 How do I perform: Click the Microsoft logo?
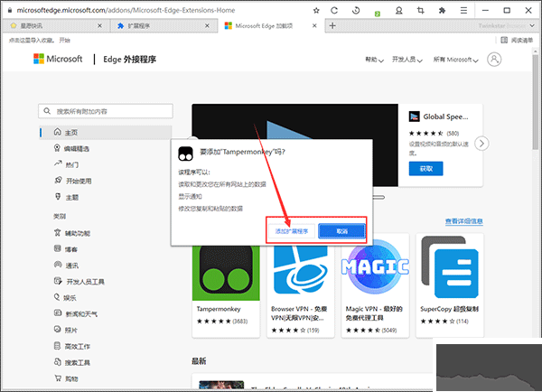pos(58,59)
